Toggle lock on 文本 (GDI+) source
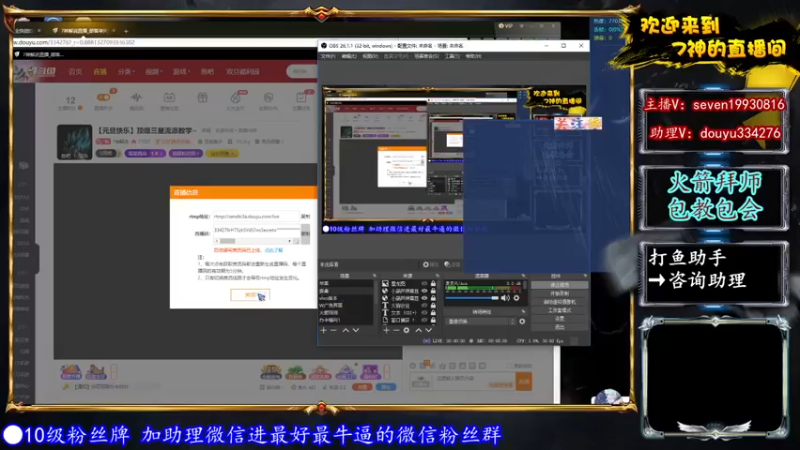Screen dimensions: 800x450 [433, 313]
